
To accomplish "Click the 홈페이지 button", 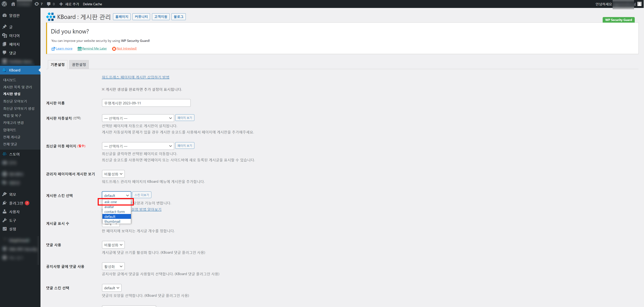I will (122, 17).
